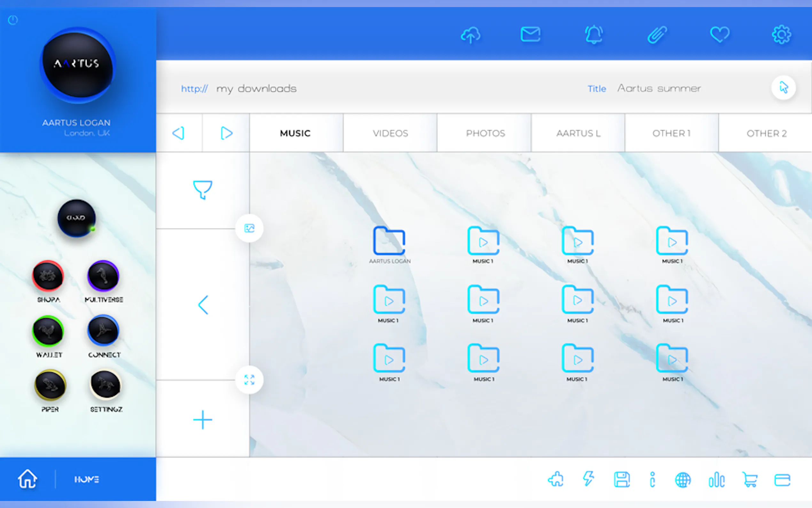Click the filter funnel icon

tap(202, 190)
